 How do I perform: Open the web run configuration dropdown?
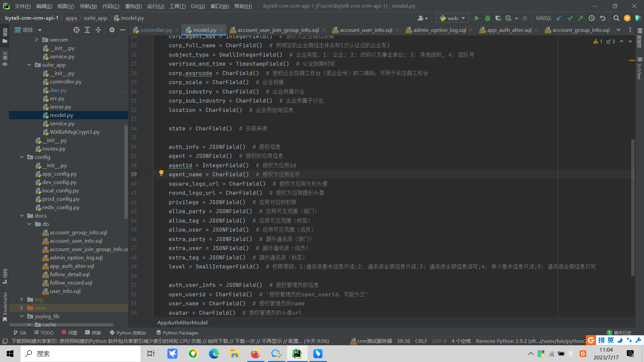[x=452, y=18]
